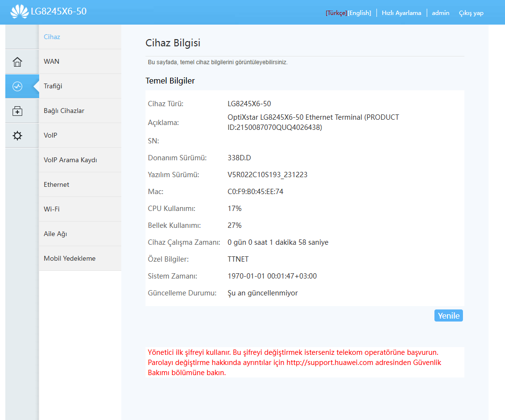The height and width of the screenshot is (420, 505).
Task: Click the Mac address C0:F9:B0:45:EE:74
Action: [x=255, y=192]
